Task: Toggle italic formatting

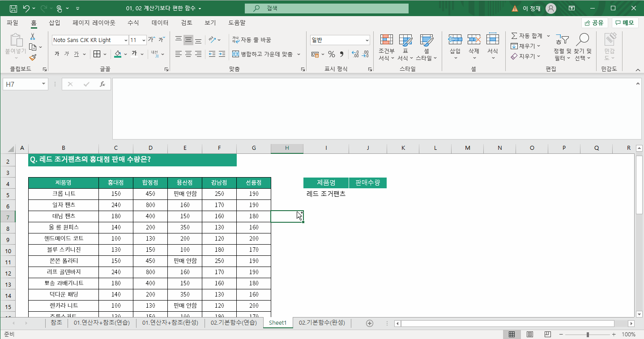Action: point(67,54)
